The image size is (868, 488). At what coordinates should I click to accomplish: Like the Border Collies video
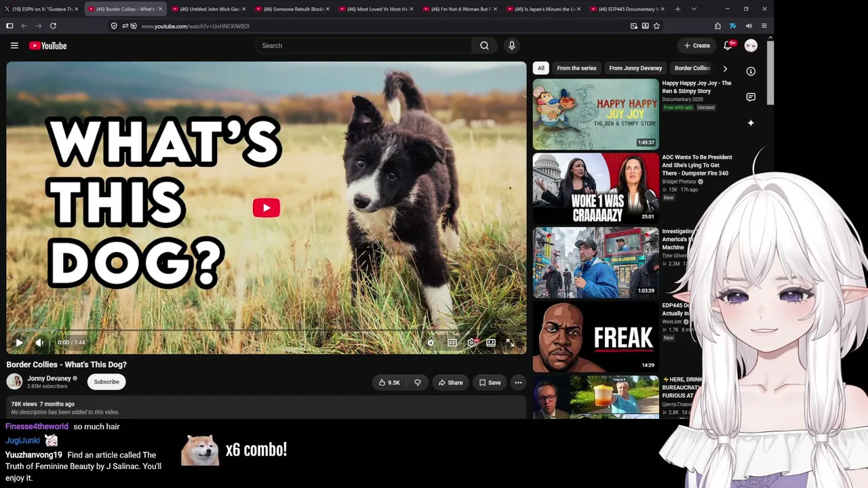390,382
